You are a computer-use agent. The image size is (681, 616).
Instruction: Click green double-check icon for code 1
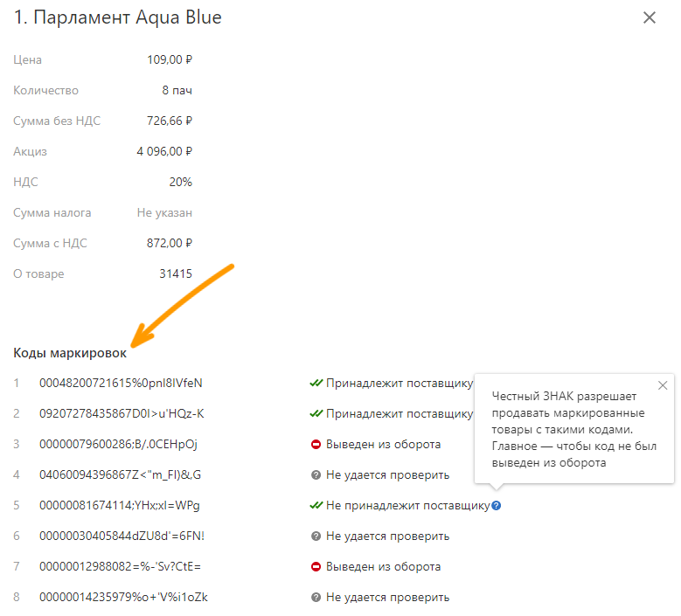click(x=316, y=383)
